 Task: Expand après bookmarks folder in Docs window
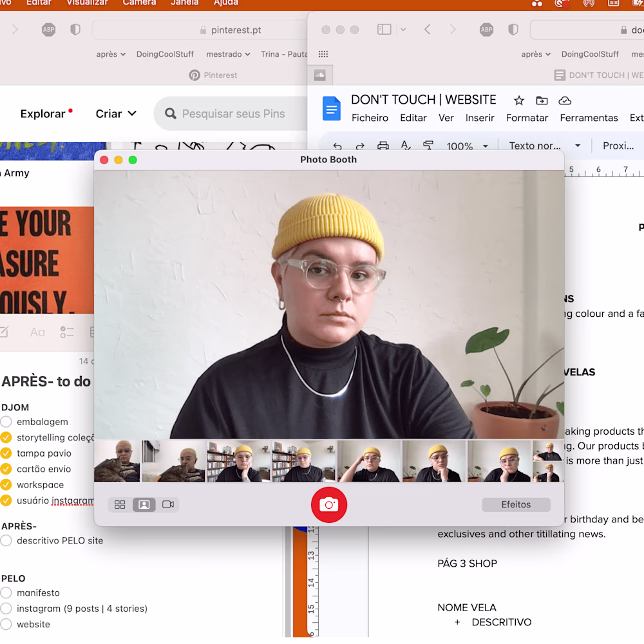536,54
